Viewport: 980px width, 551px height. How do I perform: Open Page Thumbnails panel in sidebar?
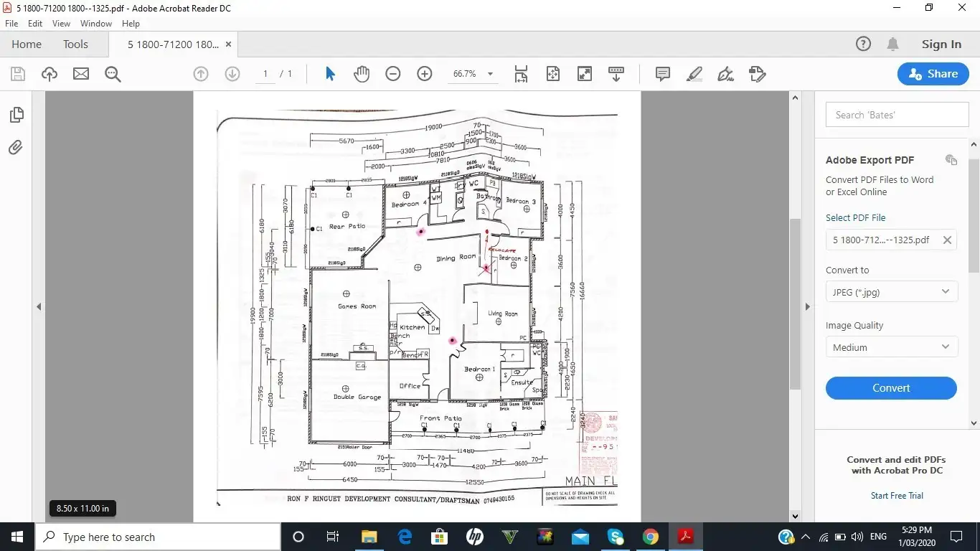click(16, 115)
